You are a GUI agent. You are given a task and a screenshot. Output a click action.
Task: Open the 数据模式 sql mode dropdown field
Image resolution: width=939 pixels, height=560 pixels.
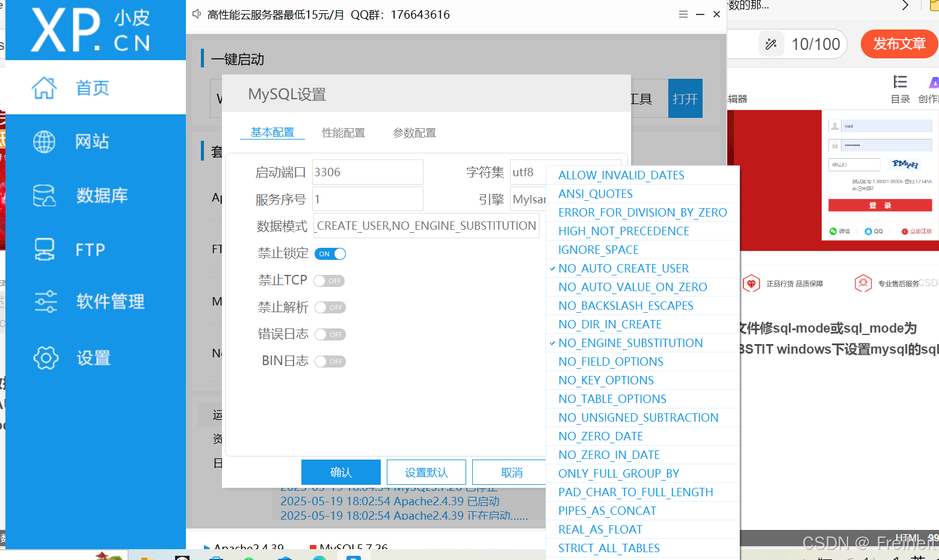[x=426, y=226]
